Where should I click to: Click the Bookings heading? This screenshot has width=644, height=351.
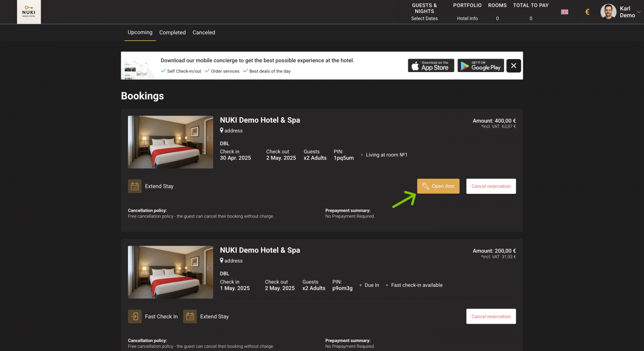click(x=142, y=96)
